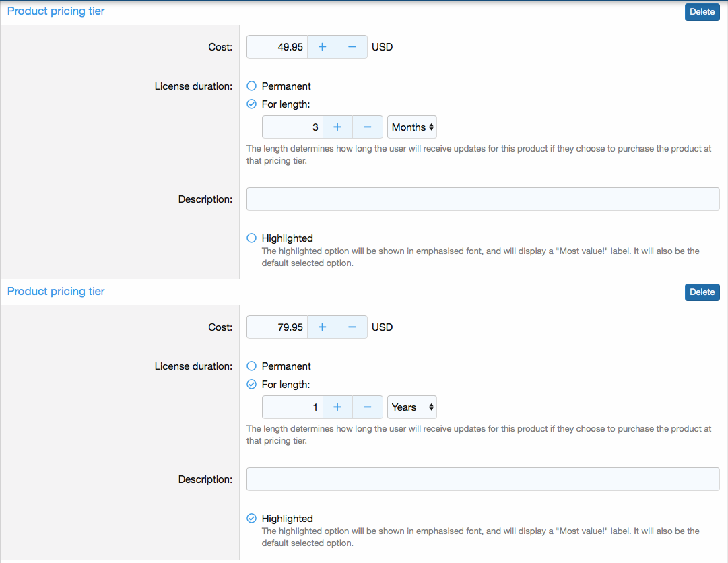Click the length field showing 1
Image resolution: width=728 pixels, height=563 pixels.
(292, 407)
